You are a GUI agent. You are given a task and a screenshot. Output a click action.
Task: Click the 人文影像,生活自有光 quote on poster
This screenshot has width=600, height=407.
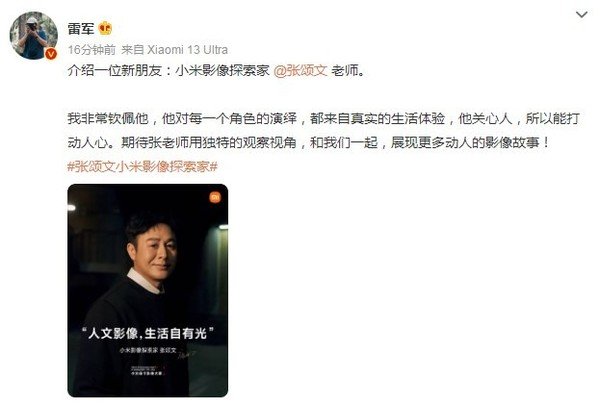(148, 333)
